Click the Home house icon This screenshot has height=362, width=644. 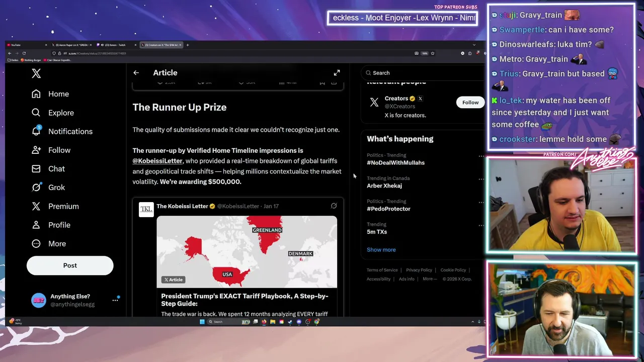tap(36, 94)
